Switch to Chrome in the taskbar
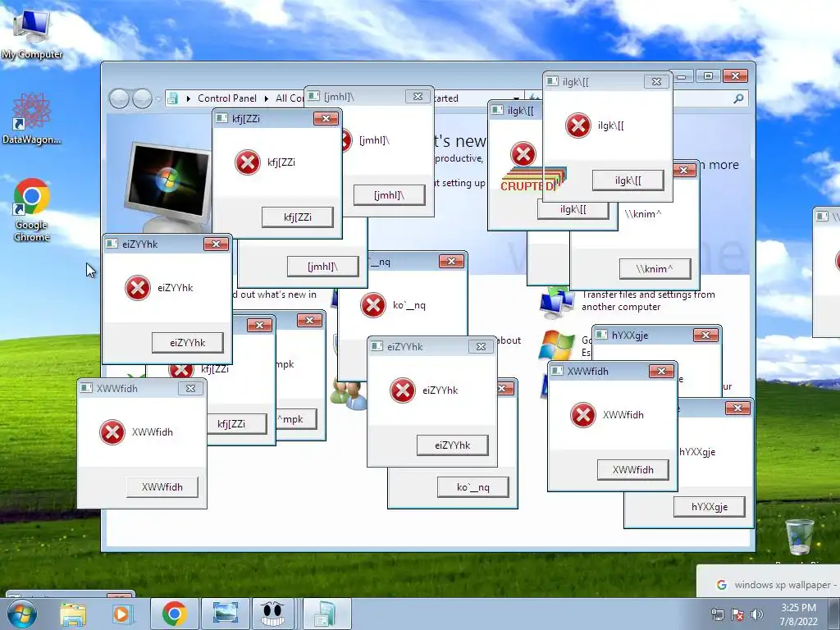Screen dimensions: 840x630 pyautogui.click(x=174, y=614)
